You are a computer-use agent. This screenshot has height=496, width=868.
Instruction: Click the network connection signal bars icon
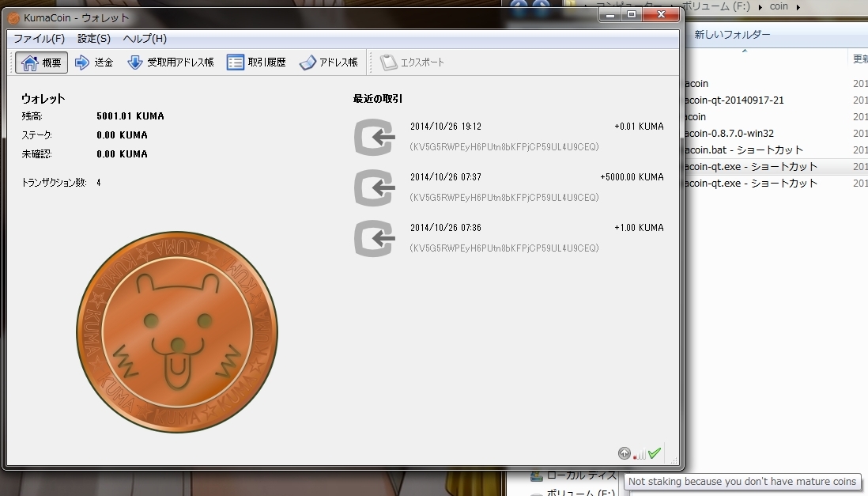coord(640,454)
